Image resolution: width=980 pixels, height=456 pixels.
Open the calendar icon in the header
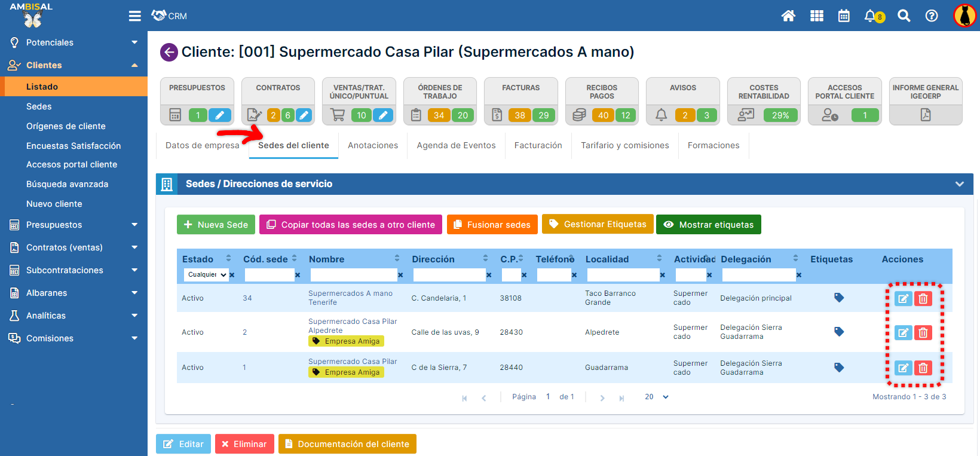tap(844, 16)
